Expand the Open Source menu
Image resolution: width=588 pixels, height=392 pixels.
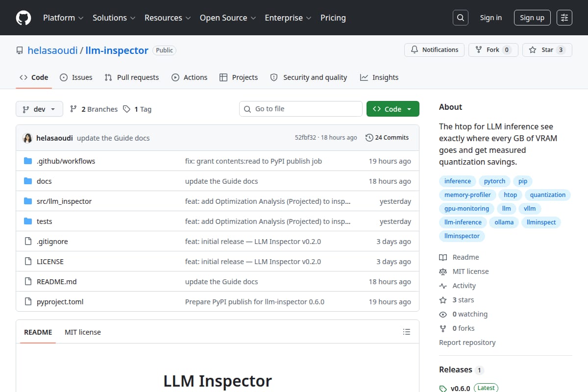[228, 18]
